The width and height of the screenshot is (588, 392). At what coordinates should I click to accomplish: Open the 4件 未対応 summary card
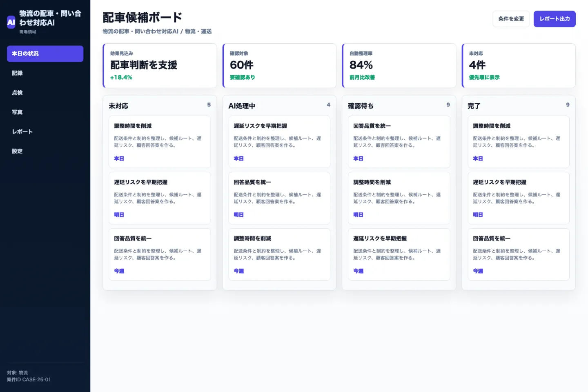tap(519, 65)
